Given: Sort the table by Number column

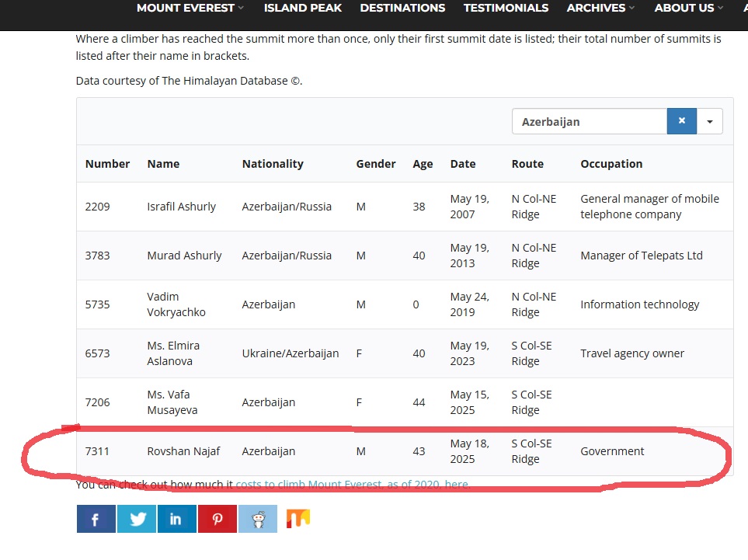Looking at the screenshot, I should click(107, 164).
